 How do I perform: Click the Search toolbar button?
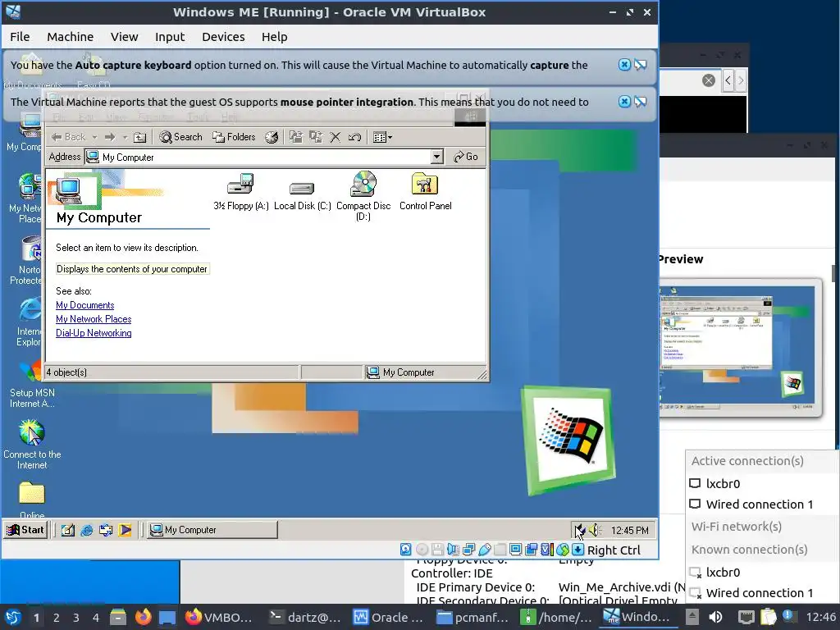tap(181, 137)
